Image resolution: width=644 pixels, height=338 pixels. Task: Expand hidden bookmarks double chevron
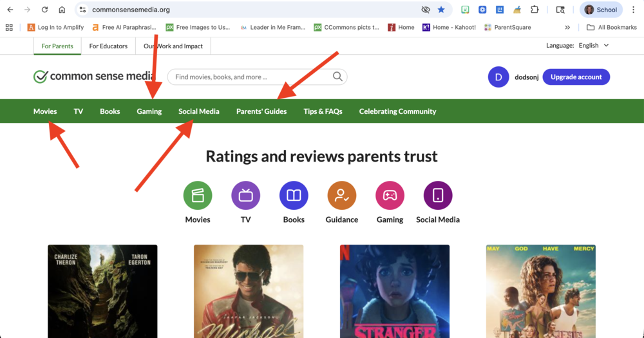(x=567, y=28)
